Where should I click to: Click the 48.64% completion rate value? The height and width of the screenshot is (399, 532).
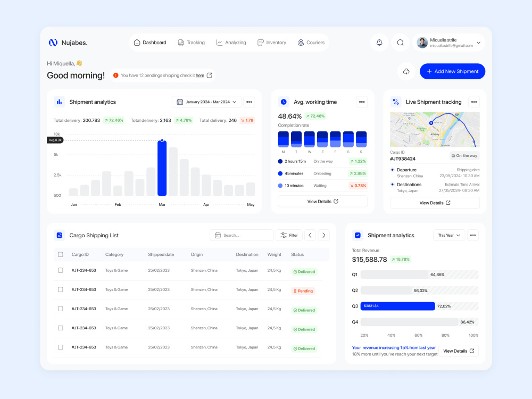290,116
